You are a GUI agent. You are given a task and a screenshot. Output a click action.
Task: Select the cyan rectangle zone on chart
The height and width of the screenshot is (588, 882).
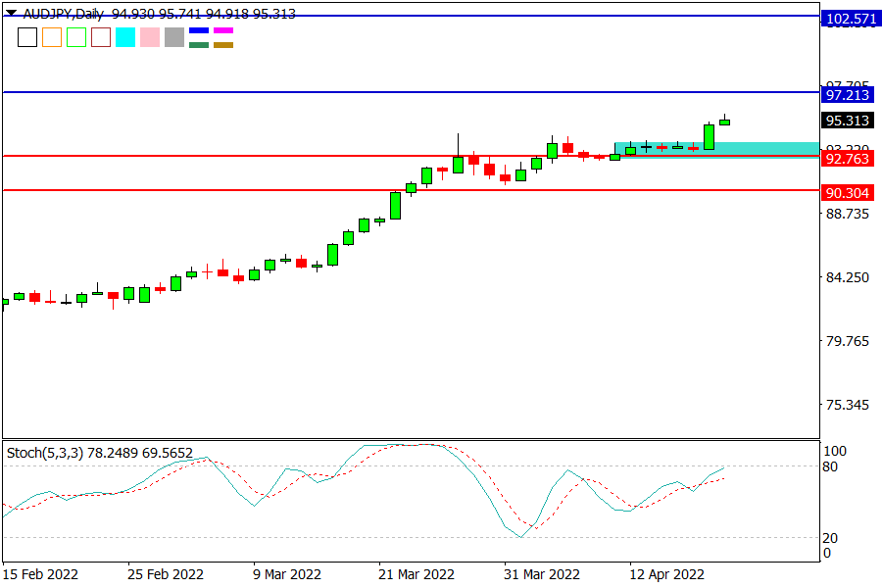(717, 150)
